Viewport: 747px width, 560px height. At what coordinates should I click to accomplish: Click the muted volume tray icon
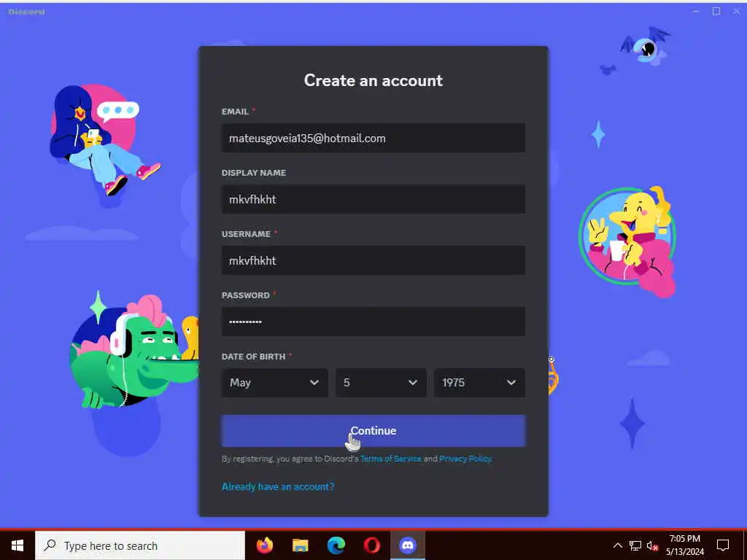click(x=652, y=545)
